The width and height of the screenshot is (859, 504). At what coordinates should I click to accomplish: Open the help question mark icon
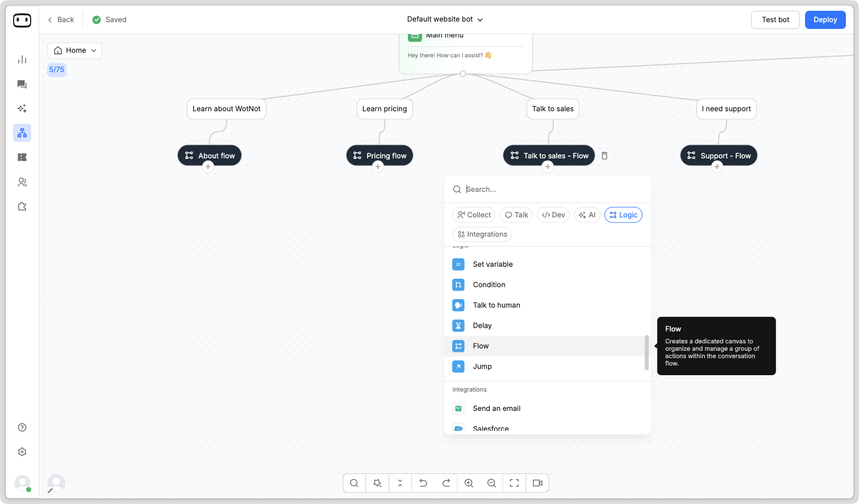tap(22, 427)
